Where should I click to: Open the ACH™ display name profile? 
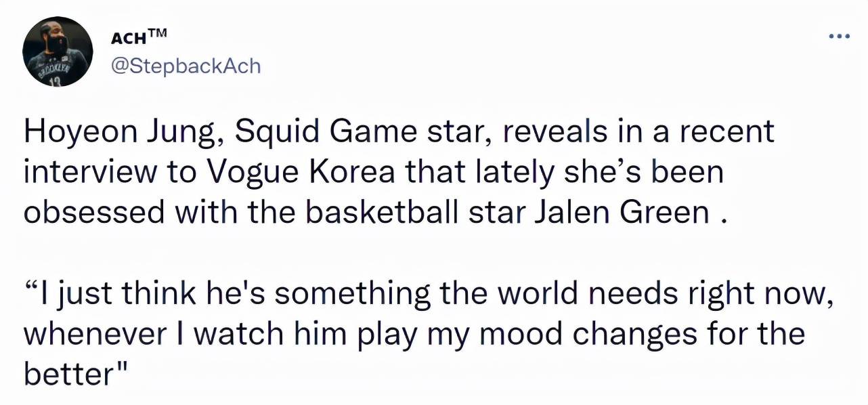tap(134, 39)
